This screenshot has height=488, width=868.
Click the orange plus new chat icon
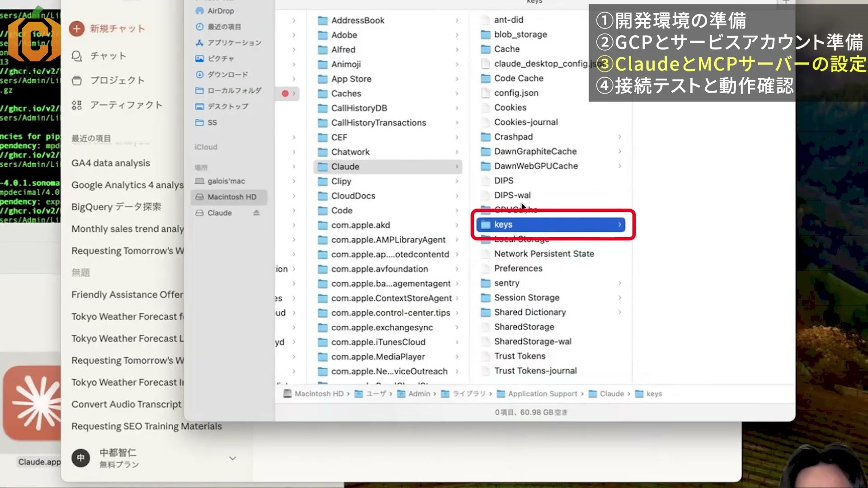click(x=77, y=29)
